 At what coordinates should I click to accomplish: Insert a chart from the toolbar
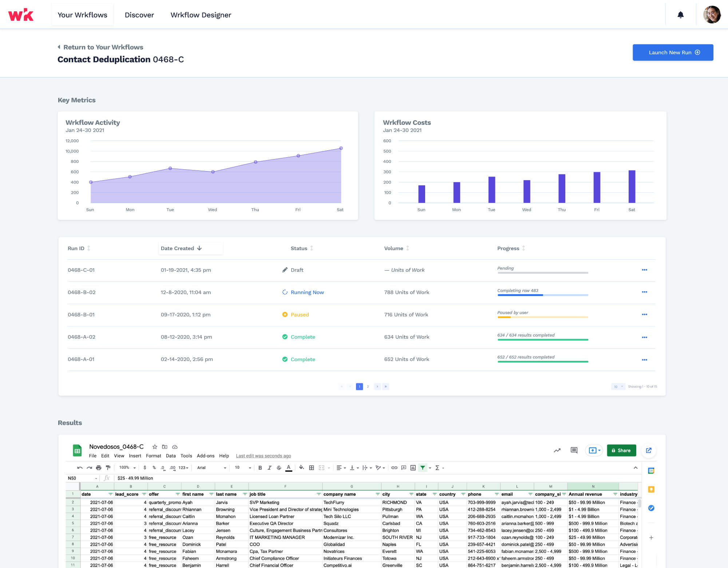click(x=414, y=468)
